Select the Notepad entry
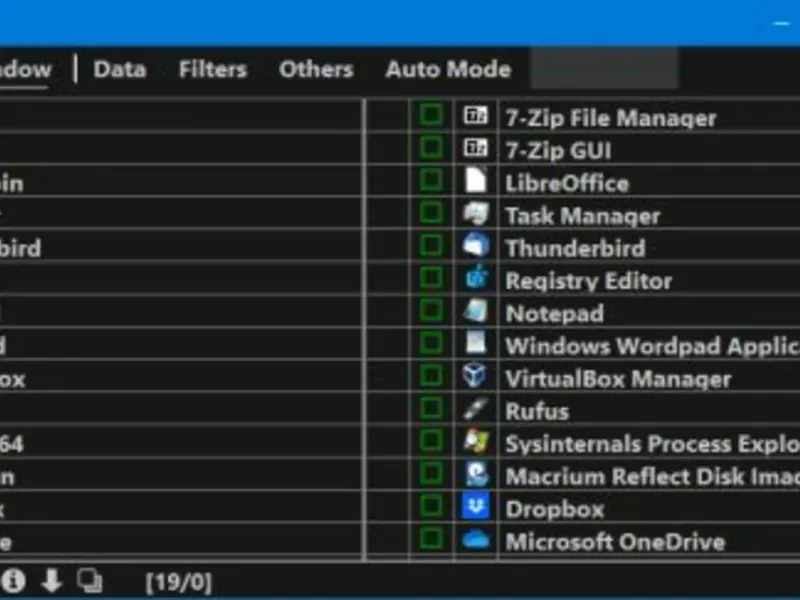The image size is (800, 600). (x=555, y=313)
